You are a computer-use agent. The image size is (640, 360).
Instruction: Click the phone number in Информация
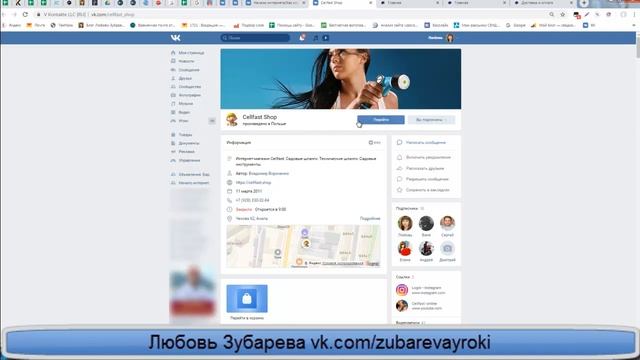[252, 200]
